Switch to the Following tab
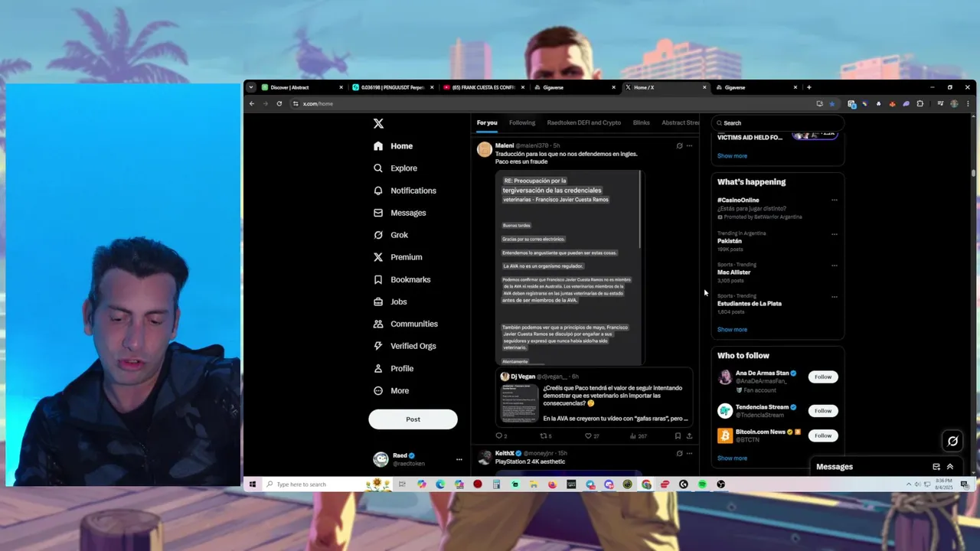 coord(522,123)
